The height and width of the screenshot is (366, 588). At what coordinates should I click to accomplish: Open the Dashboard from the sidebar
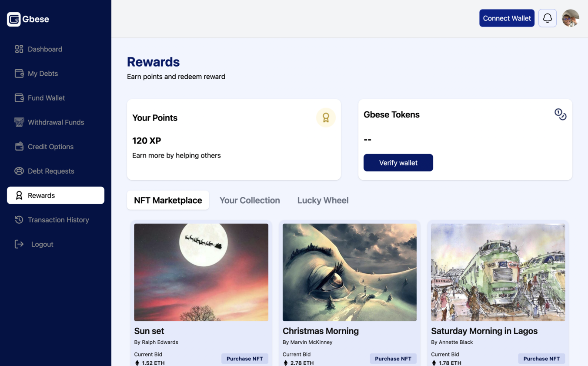tap(19, 49)
